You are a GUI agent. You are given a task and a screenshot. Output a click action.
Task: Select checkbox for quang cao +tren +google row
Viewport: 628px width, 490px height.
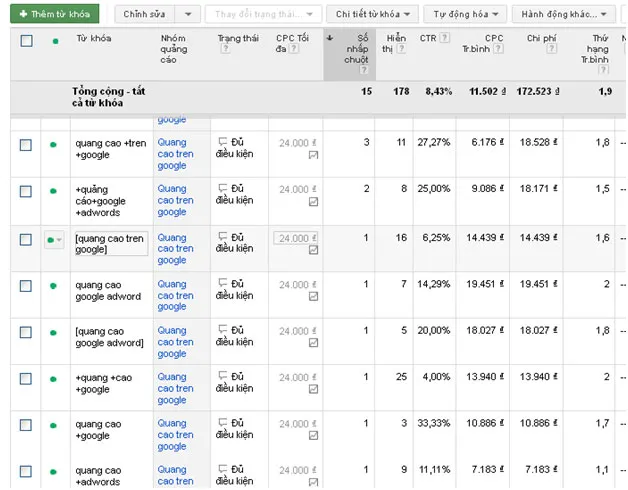click(x=26, y=145)
